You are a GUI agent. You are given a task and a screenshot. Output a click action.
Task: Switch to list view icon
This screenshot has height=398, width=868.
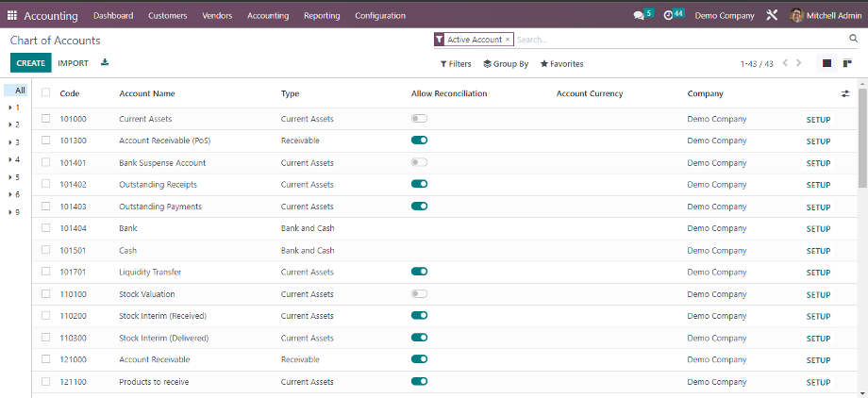pos(827,64)
